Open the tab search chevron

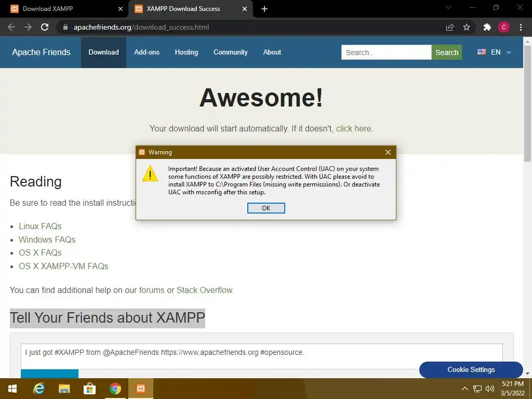(448, 7)
